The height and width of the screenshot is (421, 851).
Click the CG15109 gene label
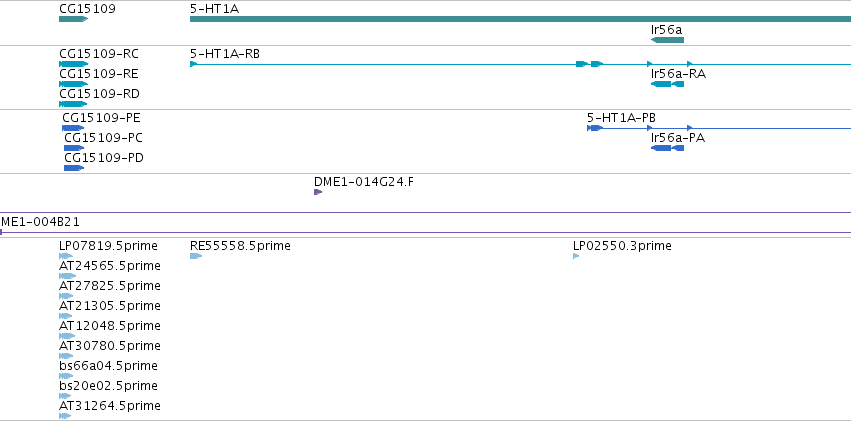tap(87, 9)
